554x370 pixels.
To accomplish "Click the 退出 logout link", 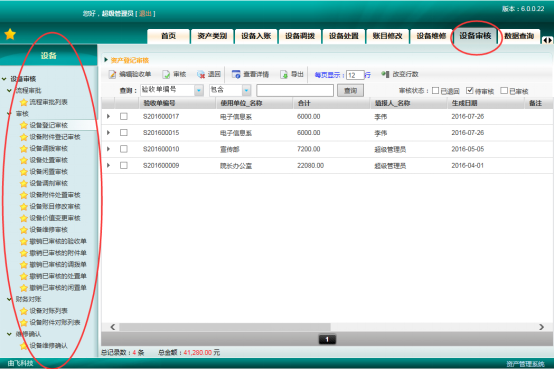I will click(145, 13).
